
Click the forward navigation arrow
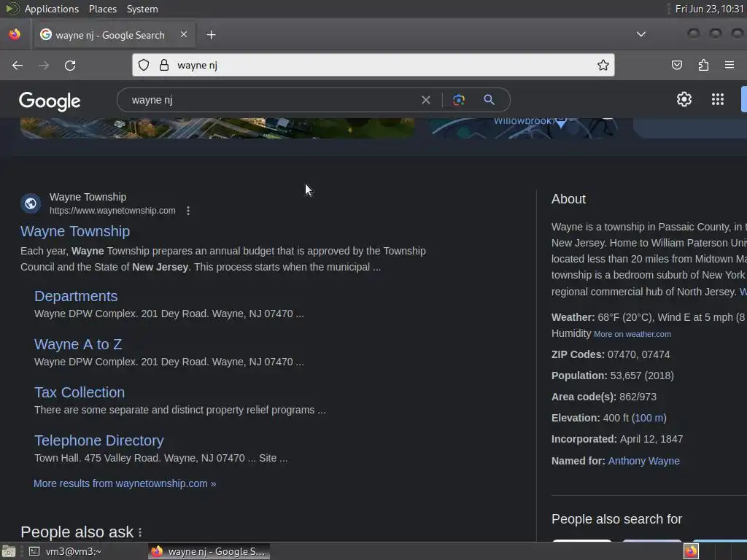(44, 65)
